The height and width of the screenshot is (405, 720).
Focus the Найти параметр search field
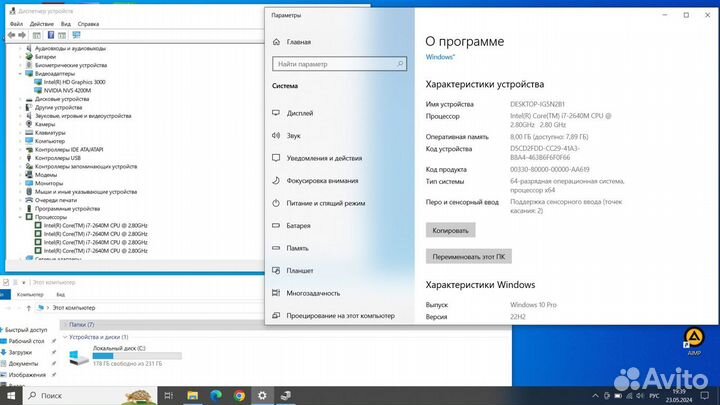(339, 64)
